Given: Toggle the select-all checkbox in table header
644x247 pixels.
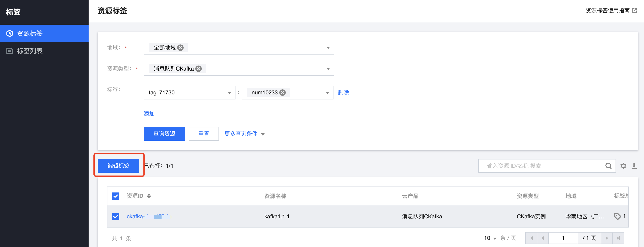Looking at the screenshot, I should (115, 196).
